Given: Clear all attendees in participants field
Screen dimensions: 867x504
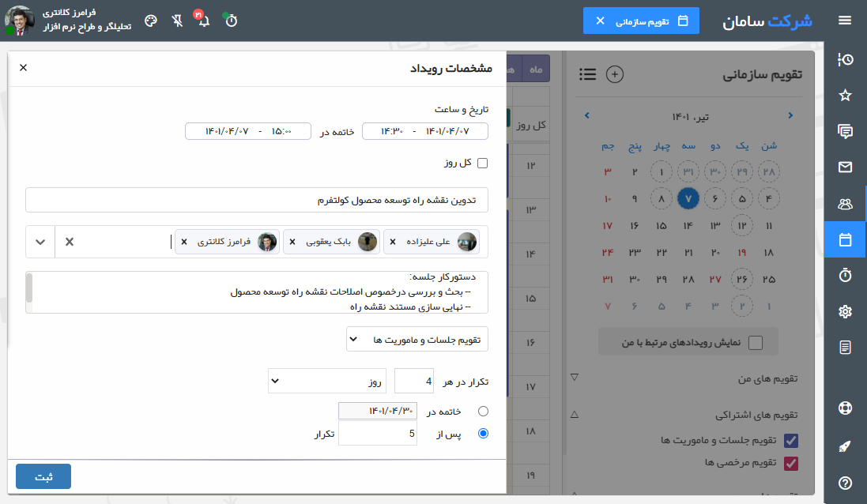Looking at the screenshot, I should tap(69, 242).
